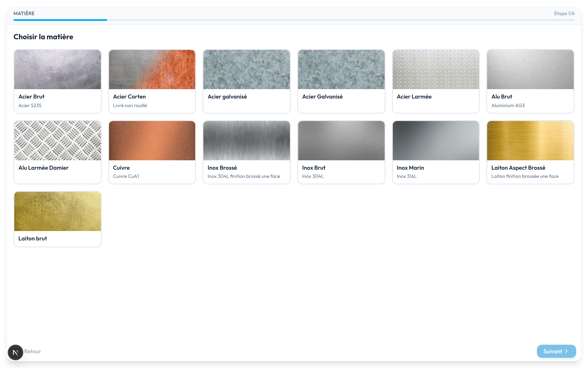588x368 pixels.
Task: Select the Inox Brossé material card
Action: pyautogui.click(x=247, y=152)
